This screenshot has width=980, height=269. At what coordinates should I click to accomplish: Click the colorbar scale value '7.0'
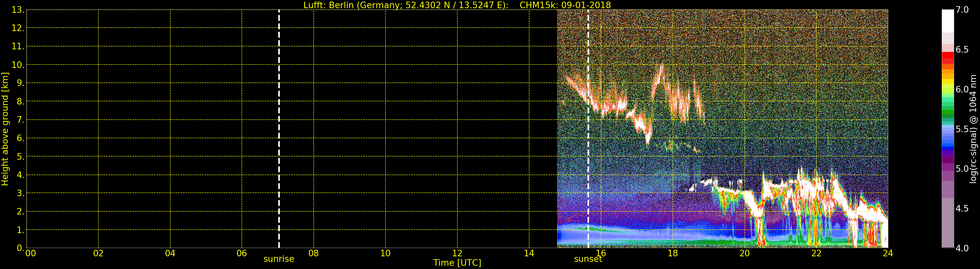coord(962,10)
